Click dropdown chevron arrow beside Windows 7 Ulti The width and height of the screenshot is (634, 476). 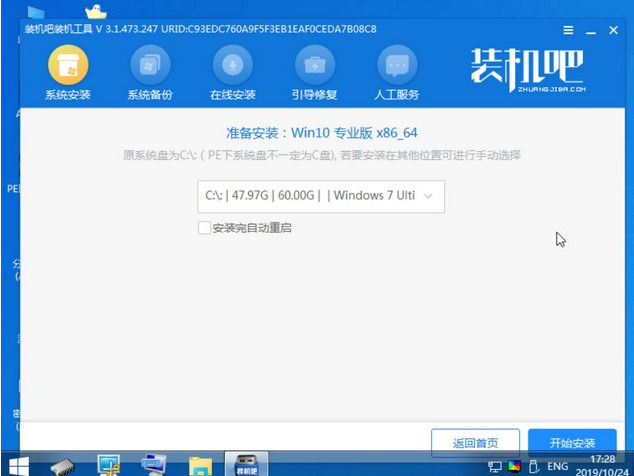coord(428,197)
